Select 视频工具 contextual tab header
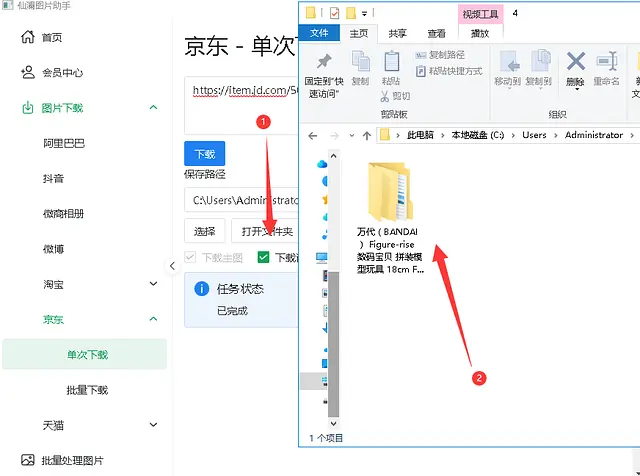Image resolution: width=640 pixels, height=476 pixels. (x=480, y=14)
